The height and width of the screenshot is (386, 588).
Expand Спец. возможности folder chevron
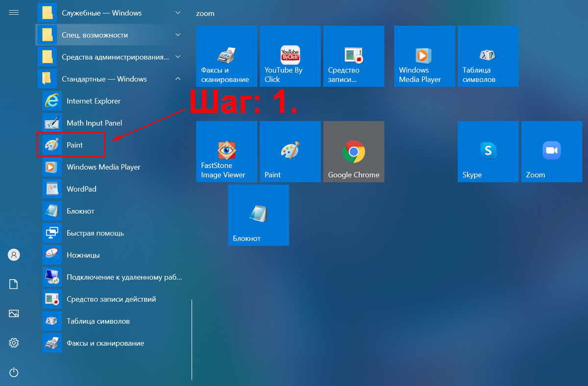pos(178,35)
